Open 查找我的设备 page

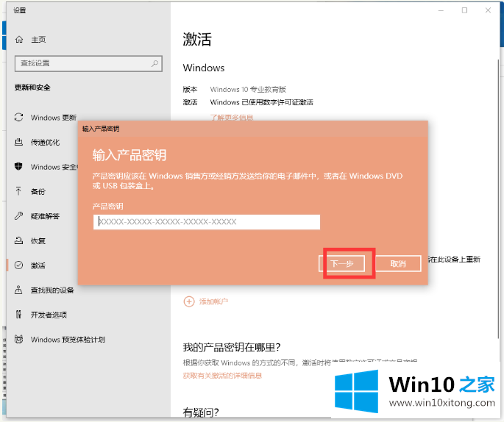[52, 290]
